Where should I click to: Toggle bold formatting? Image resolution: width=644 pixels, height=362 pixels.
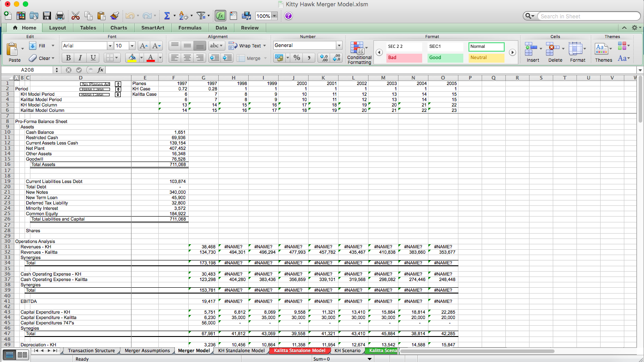tap(68, 58)
